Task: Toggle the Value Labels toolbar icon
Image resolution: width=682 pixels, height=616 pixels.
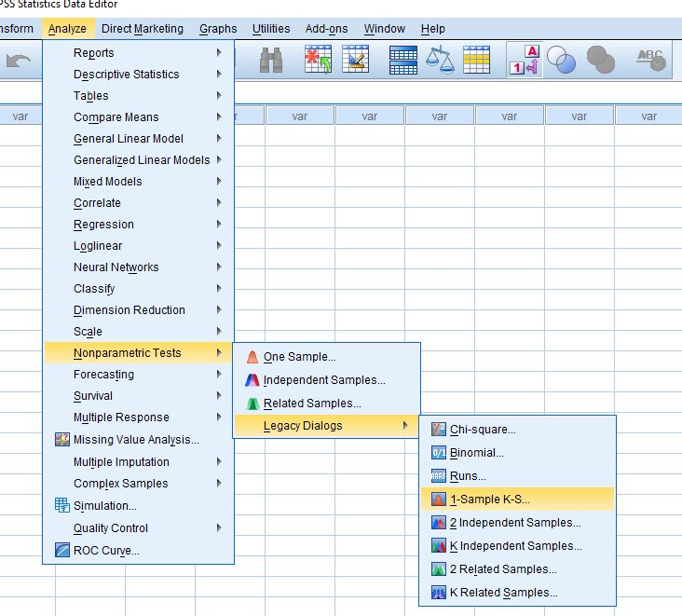Action: (525, 60)
